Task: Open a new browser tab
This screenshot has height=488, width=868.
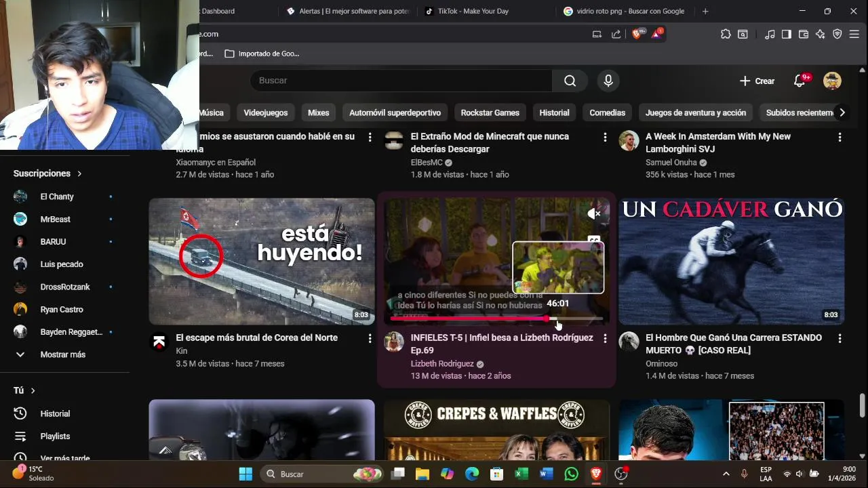Action: (x=705, y=11)
